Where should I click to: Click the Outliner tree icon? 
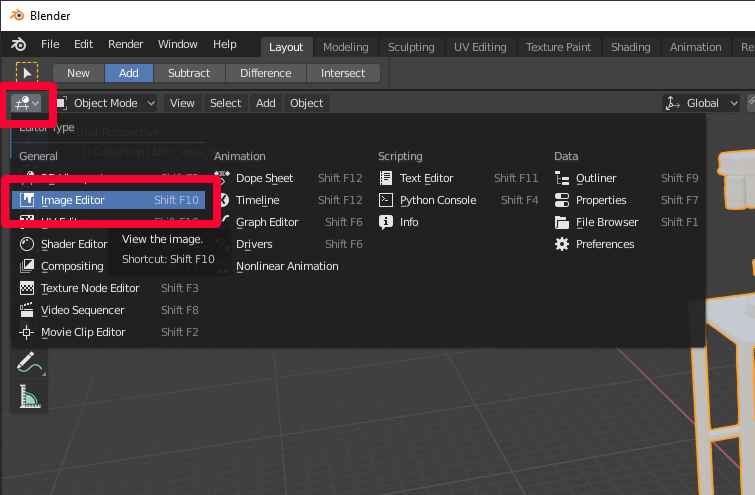[x=562, y=178]
